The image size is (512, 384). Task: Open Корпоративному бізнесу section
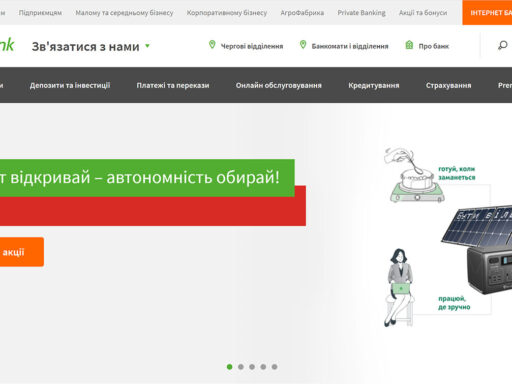[227, 13]
